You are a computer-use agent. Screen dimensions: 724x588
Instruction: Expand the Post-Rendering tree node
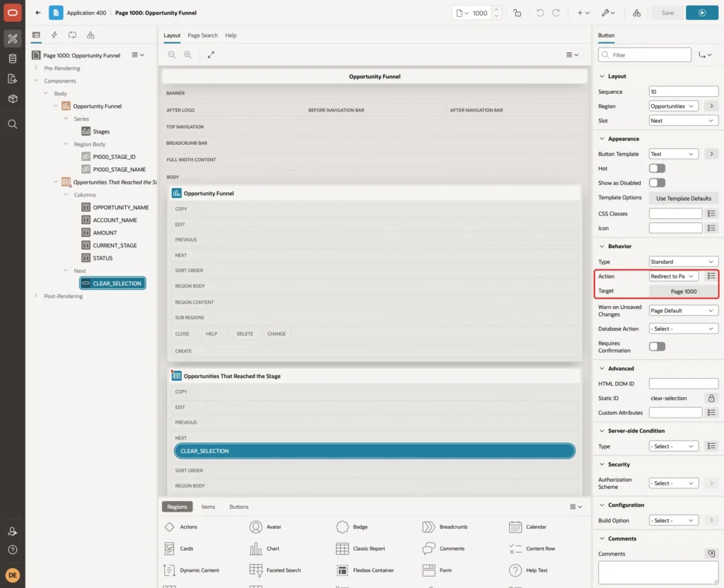click(35, 296)
